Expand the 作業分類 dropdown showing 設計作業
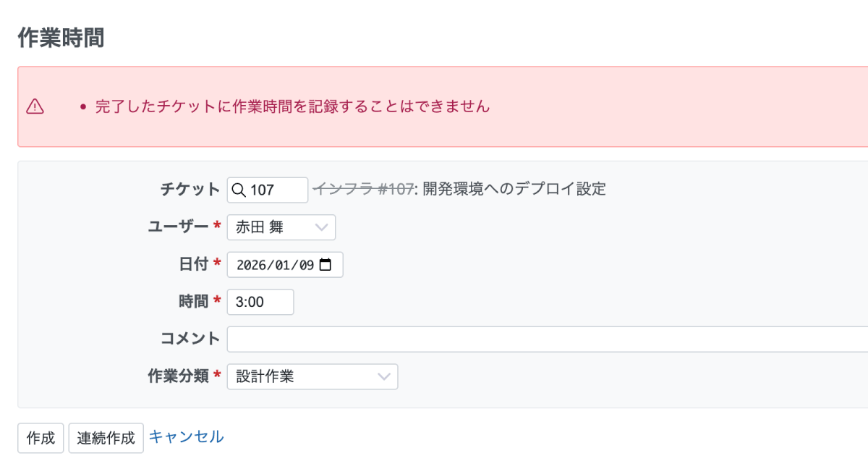This screenshot has width=868, height=456. tap(312, 376)
